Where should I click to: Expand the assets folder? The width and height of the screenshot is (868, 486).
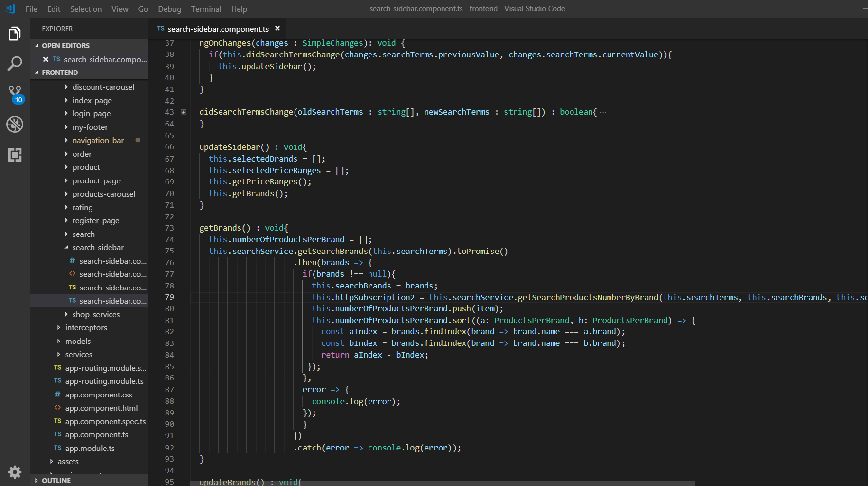pos(68,461)
